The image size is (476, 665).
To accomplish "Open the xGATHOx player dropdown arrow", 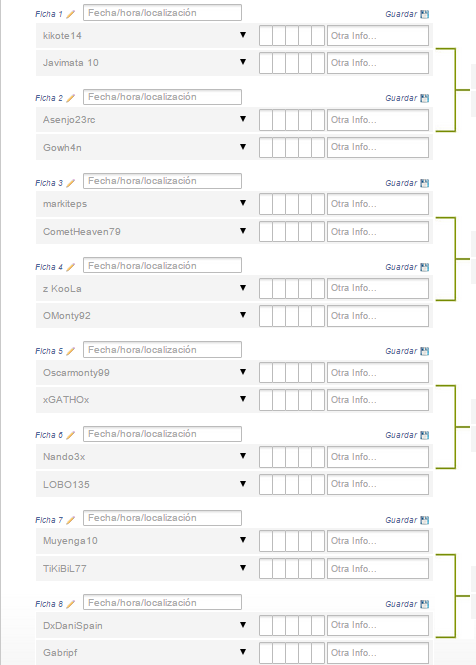I will point(243,399).
